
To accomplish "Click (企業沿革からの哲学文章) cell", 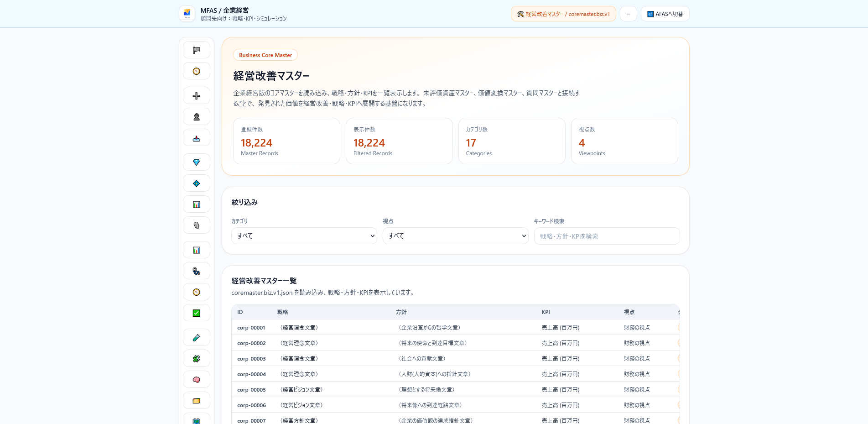I will [429, 328].
